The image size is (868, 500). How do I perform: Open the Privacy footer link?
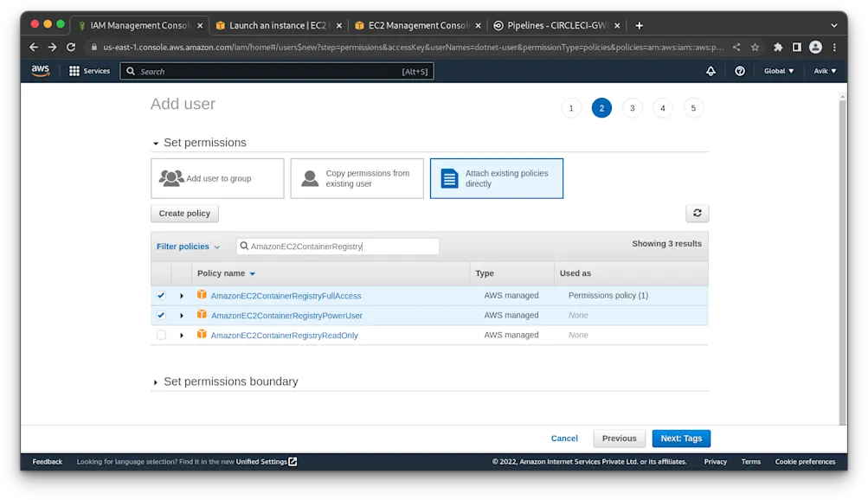[x=715, y=462]
